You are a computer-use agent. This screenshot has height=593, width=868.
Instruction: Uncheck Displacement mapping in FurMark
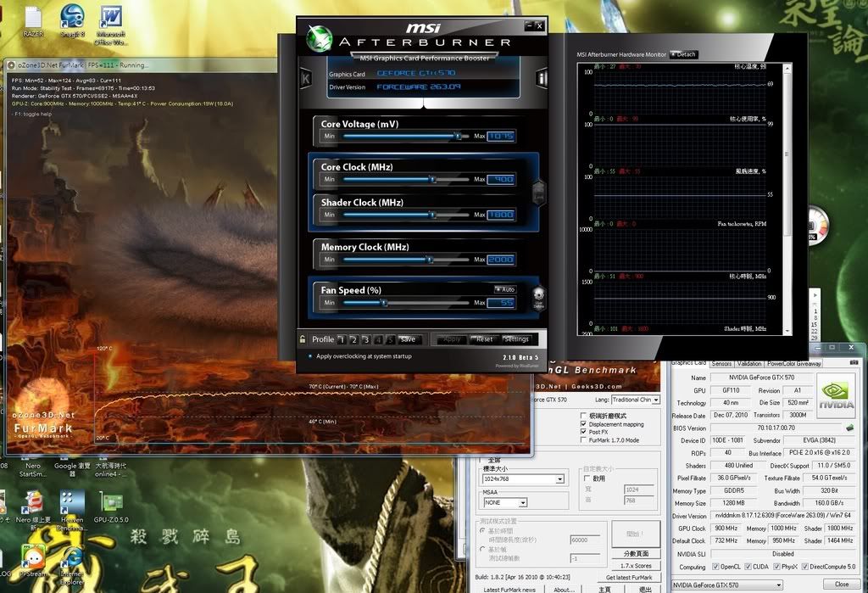point(583,424)
